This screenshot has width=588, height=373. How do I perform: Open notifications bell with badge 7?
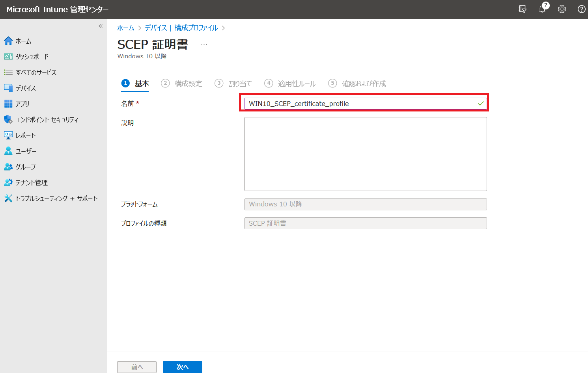click(x=543, y=8)
